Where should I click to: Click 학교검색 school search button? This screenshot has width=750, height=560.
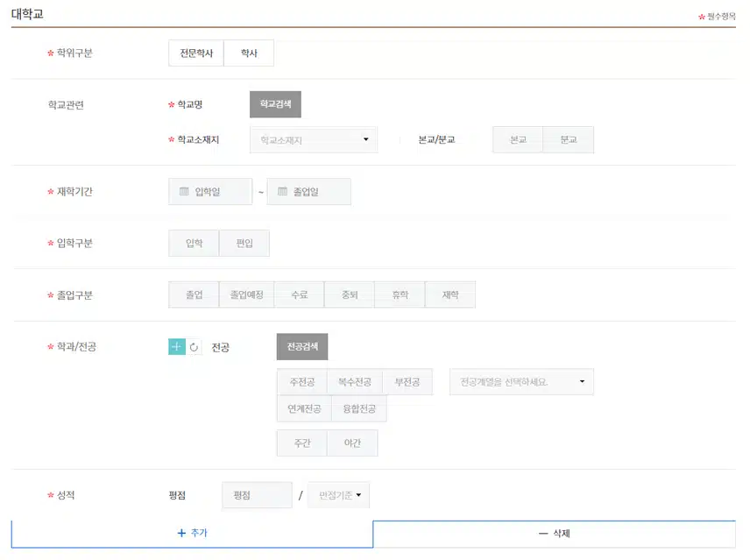(275, 104)
